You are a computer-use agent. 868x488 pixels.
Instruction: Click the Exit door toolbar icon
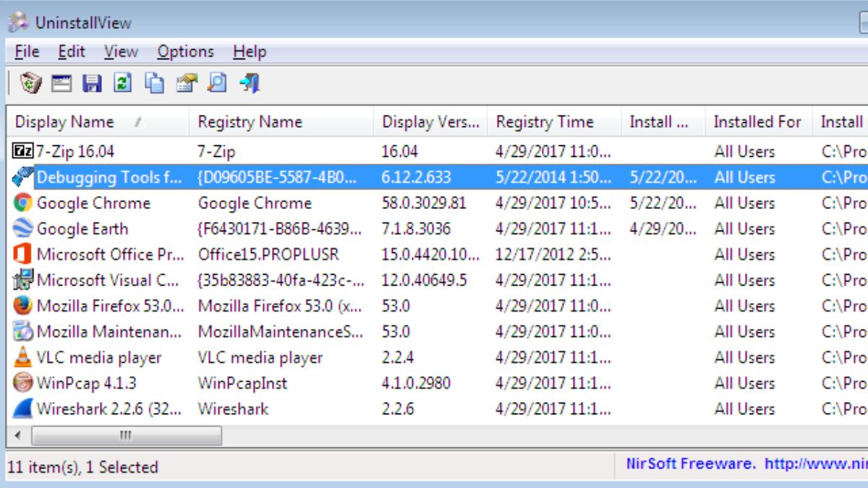249,83
